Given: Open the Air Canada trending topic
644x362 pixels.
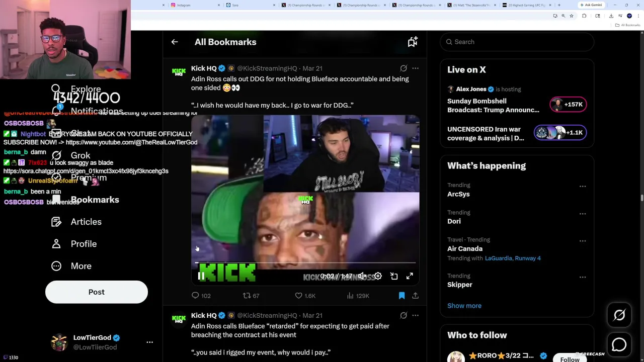Looking at the screenshot, I should (x=465, y=248).
